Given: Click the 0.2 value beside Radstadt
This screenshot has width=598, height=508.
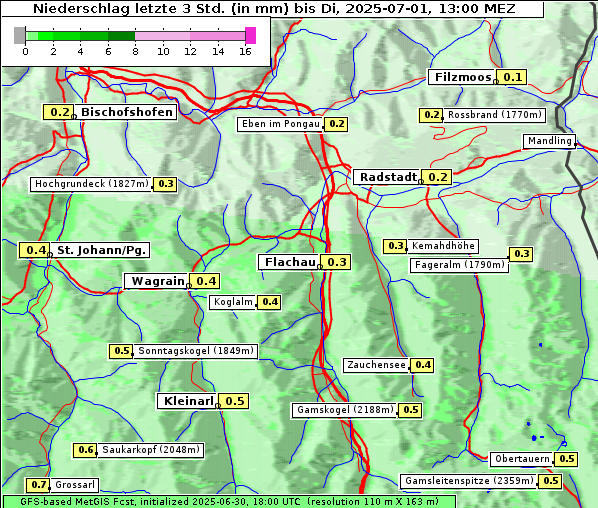Looking at the screenshot, I should [x=437, y=177].
